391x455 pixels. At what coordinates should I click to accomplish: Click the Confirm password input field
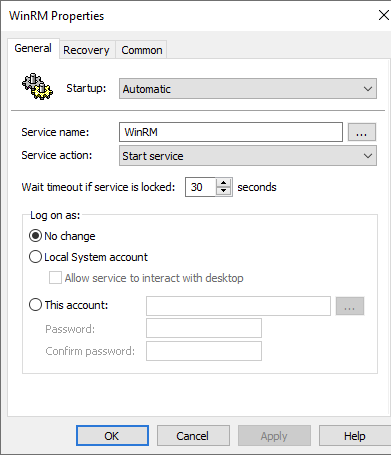pyautogui.click(x=204, y=351)
